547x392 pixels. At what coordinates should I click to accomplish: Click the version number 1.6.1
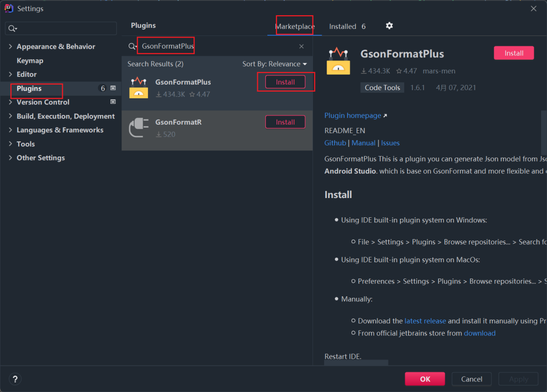tap(417, 88)
